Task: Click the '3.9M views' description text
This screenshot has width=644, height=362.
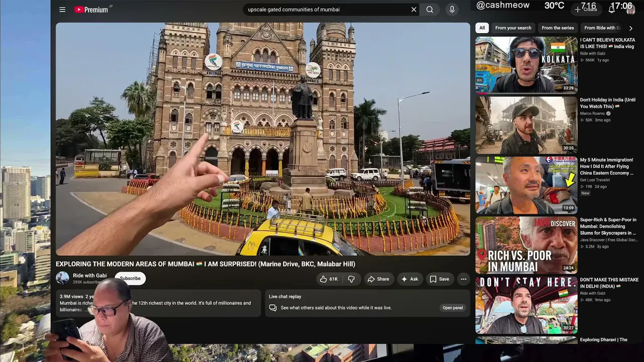Action: tap(71, 297)
